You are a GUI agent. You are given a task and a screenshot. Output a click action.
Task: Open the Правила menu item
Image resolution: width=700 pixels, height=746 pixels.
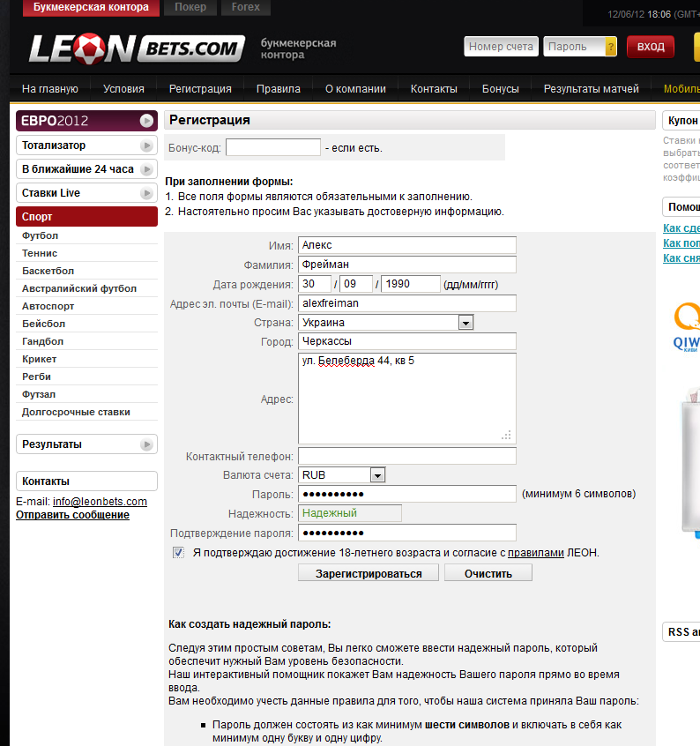point(279,89)
